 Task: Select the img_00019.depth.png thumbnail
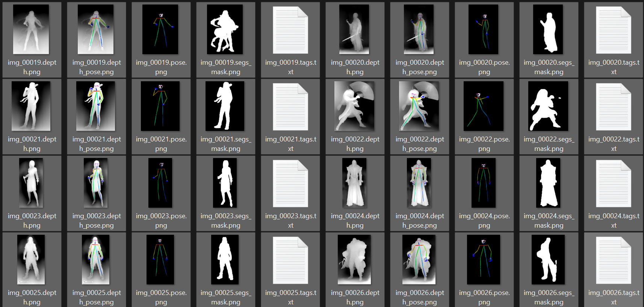tap(31, 29)
